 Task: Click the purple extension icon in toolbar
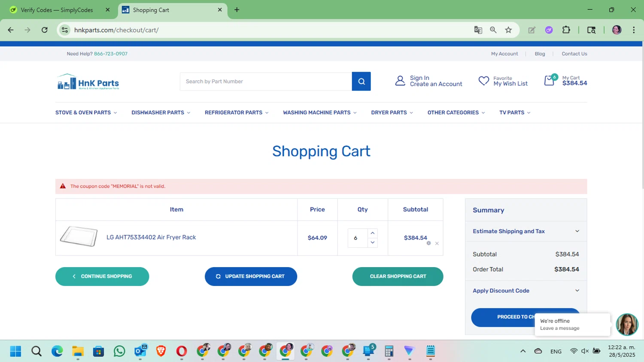549,30
